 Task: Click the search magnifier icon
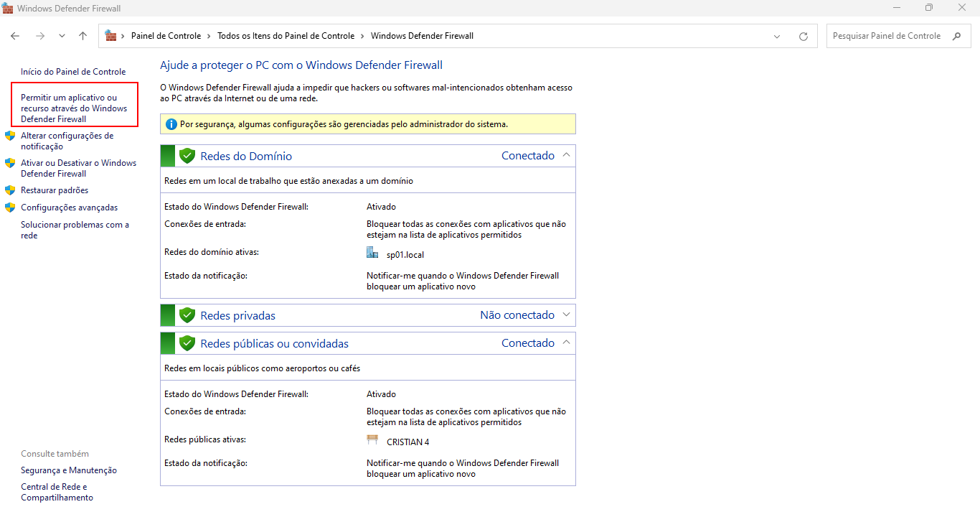point(956,36)
